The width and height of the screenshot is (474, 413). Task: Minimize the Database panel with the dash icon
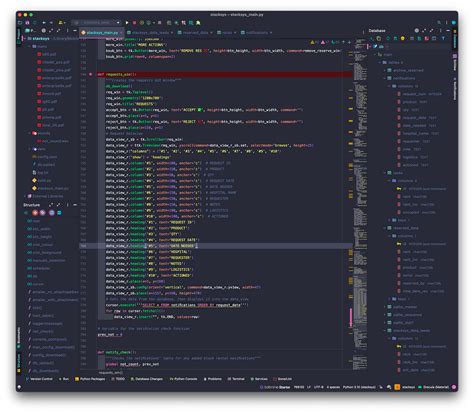(448, 30)
